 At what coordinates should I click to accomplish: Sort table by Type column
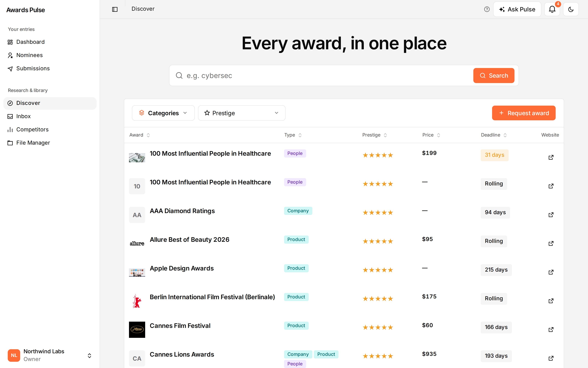coord(293,135)
